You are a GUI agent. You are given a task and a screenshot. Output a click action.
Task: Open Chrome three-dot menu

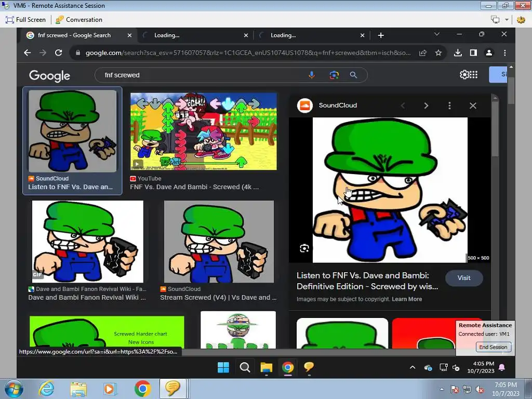point(505,52)
